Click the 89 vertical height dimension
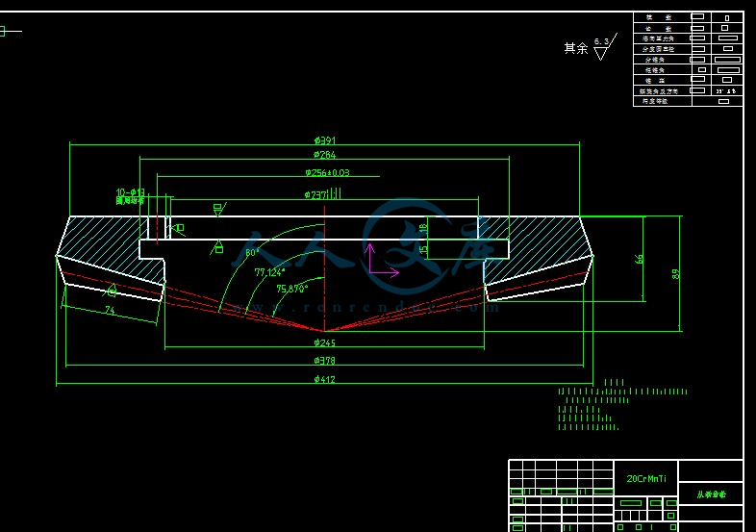The image size is (756, 532). [676, 273]
